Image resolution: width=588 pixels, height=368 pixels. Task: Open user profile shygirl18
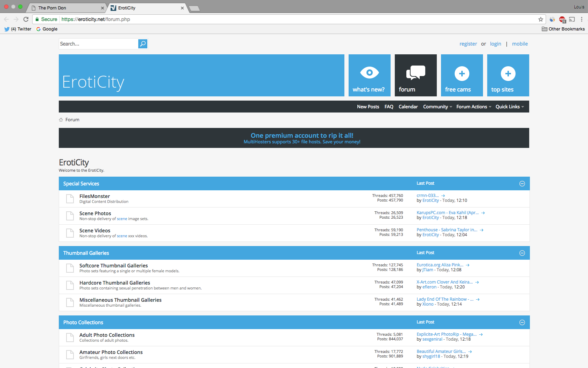pyautogui.click(x=431, y=356)
